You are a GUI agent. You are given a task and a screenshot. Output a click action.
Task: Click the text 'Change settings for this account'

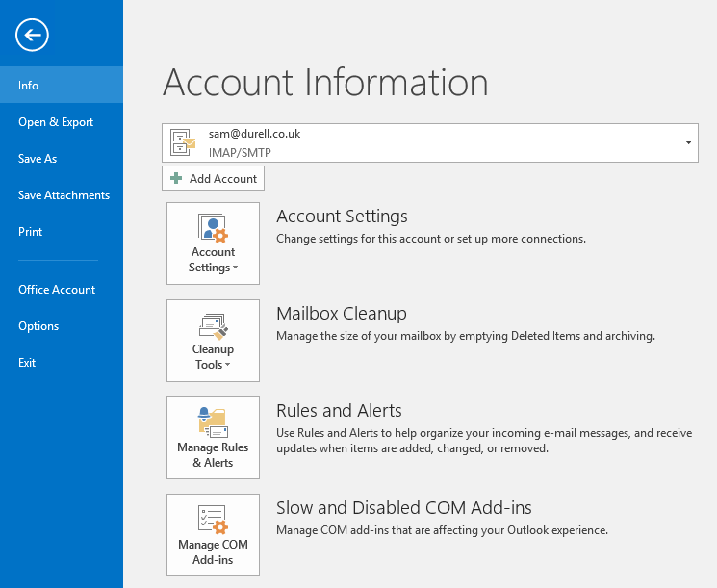click(x=359, y=239)
